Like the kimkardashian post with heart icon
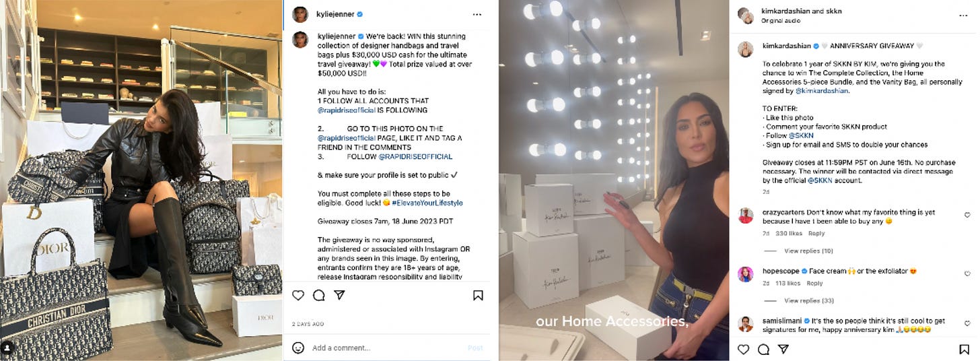 [x=743, y=349]
